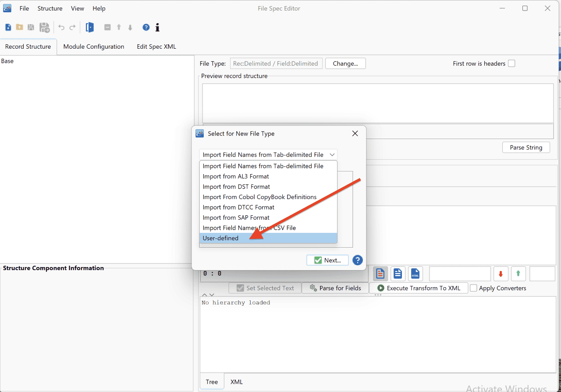The image size is (561, 392).
Task: Select Import Field Names from CSV File
Action: tap(268, 228)
